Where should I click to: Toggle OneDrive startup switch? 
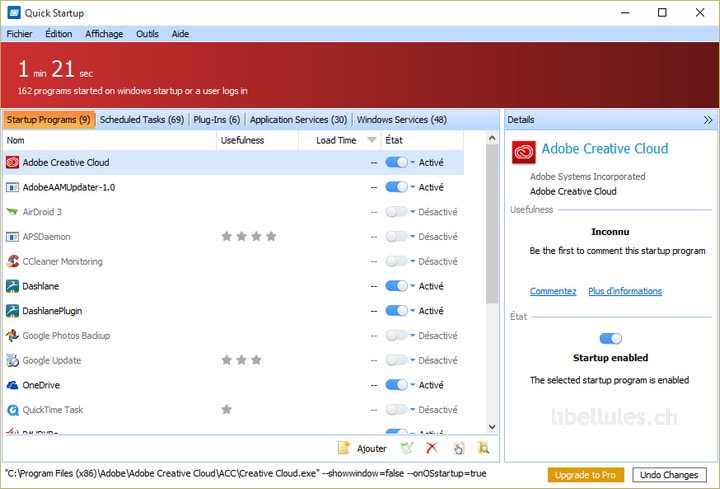pos(396,385)
